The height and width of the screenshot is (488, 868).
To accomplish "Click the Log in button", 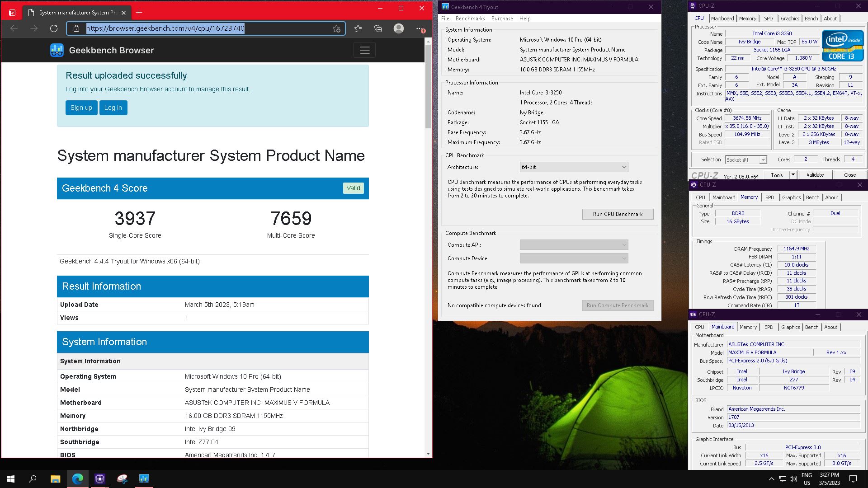I will (x=113, y=108).
